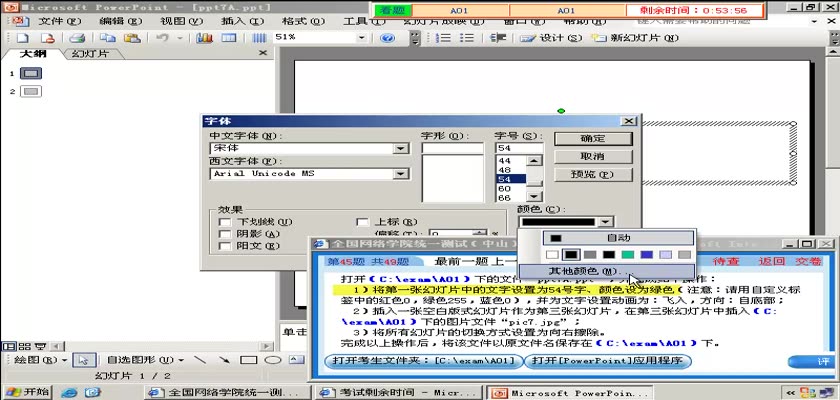Select the Line drawing tool
This screenshot has height=400, width=840.
click(x=200, y=360)
